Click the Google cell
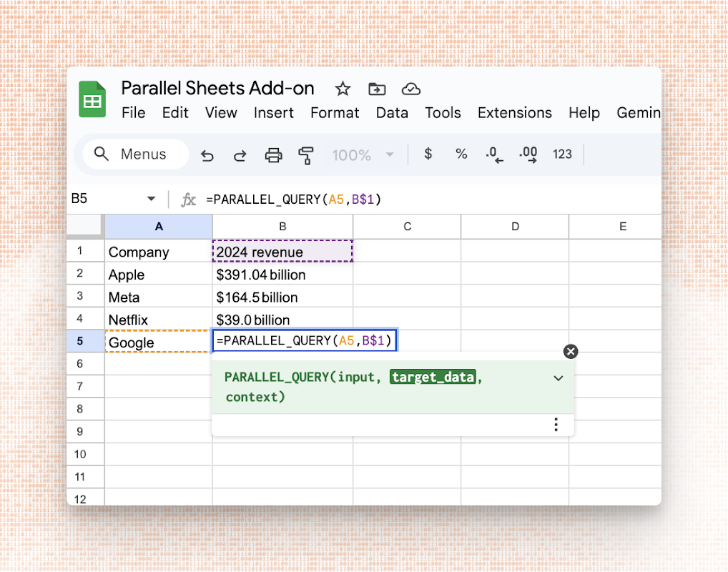The width and height of the screenshot is (728, 572). [x=159, y=342]
